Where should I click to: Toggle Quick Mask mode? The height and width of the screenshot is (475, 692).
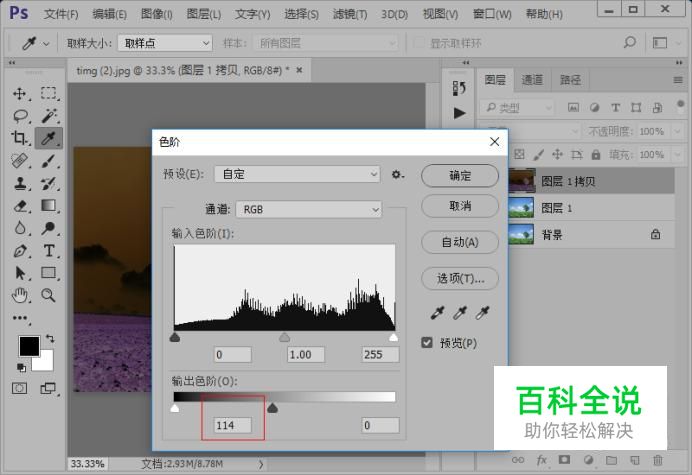coord(19,388)
